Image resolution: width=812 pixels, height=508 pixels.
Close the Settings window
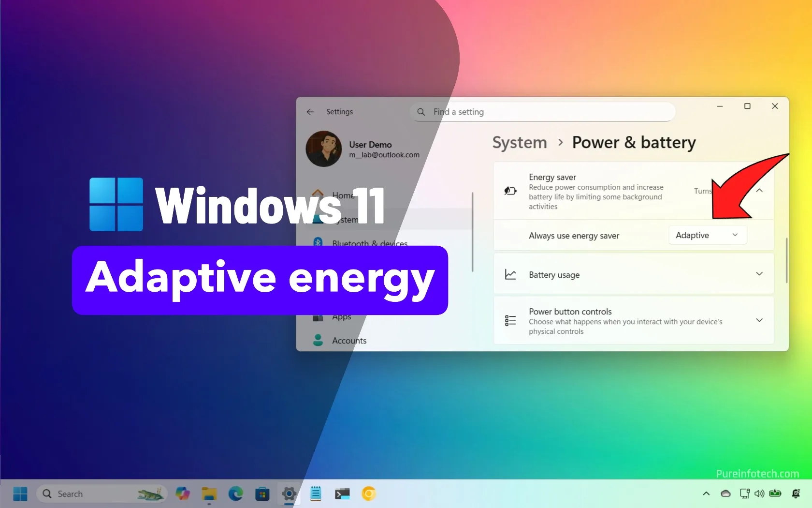775,106
